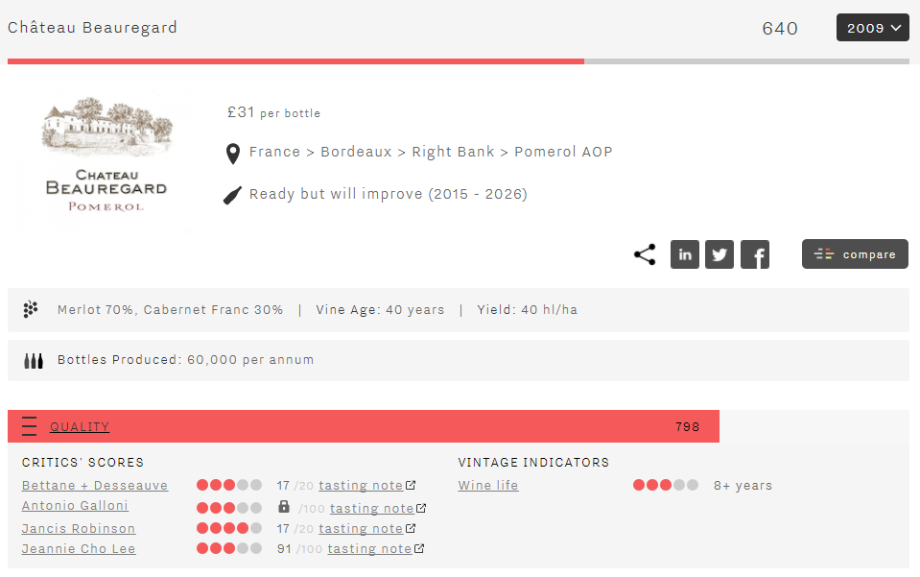Open Antonio Galloni critic link
Viewport: 920px width, 577px height.
pyautogui.click(x=75, y=505)
